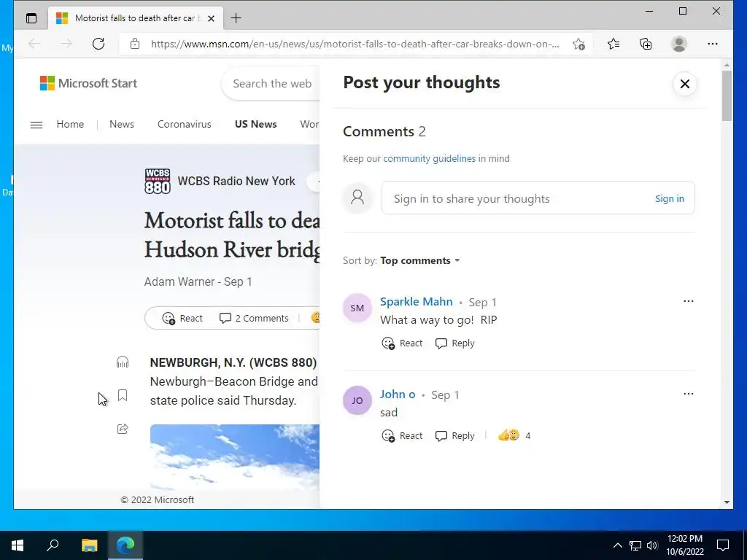Screen dimensions: 747x560
Task: Open more options for Sparkle Mahn's comment
Action: [689, 301]
